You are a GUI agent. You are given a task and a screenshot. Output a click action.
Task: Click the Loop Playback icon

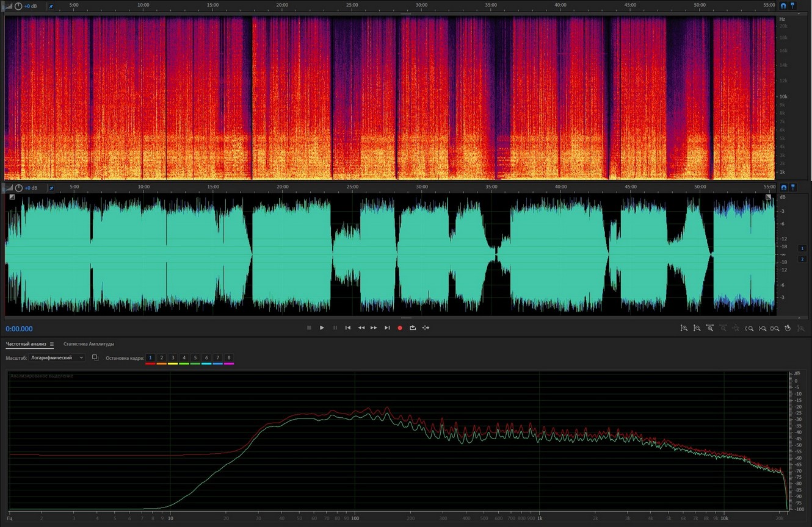(413, 328)
